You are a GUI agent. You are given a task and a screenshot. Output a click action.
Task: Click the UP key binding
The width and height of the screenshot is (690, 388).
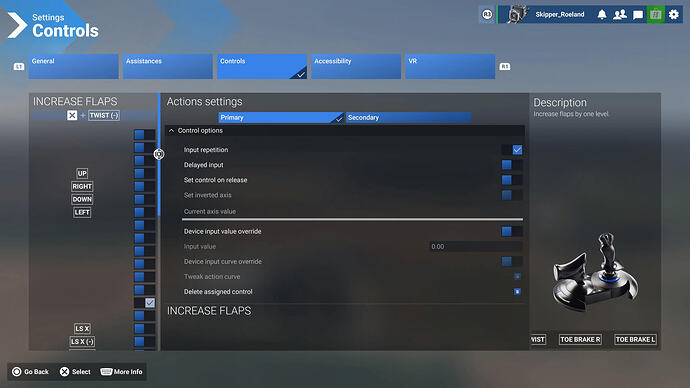(82, 173)
